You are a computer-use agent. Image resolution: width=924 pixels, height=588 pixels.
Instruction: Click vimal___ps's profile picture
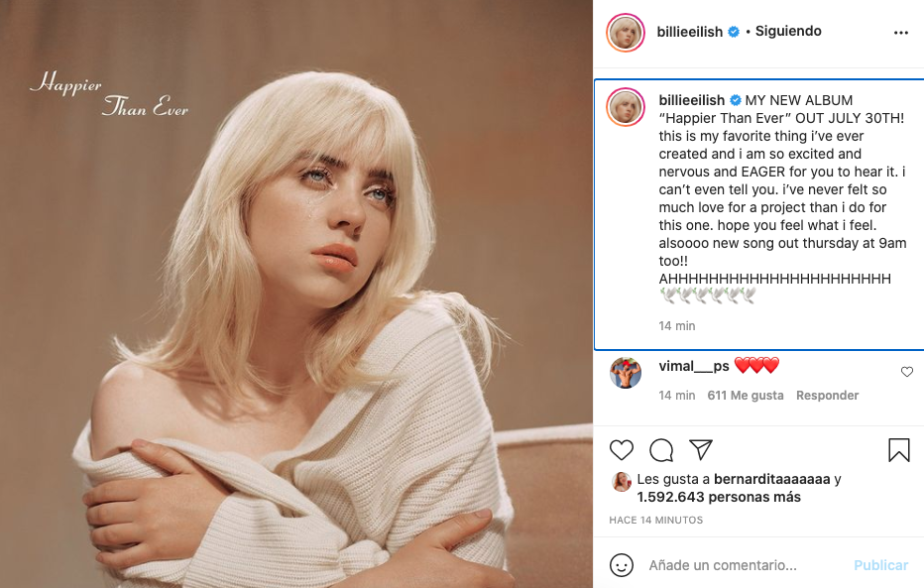(625, 373)
